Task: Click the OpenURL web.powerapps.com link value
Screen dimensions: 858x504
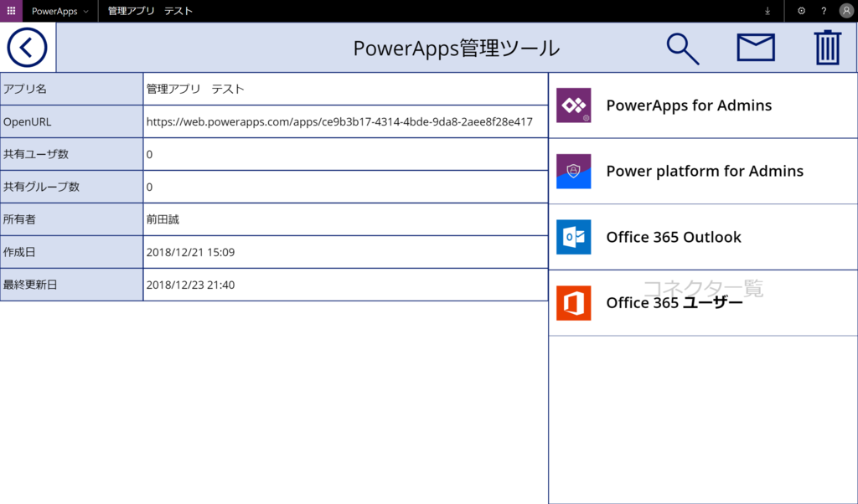Action: pyautogui.click(x=339, y=122)
